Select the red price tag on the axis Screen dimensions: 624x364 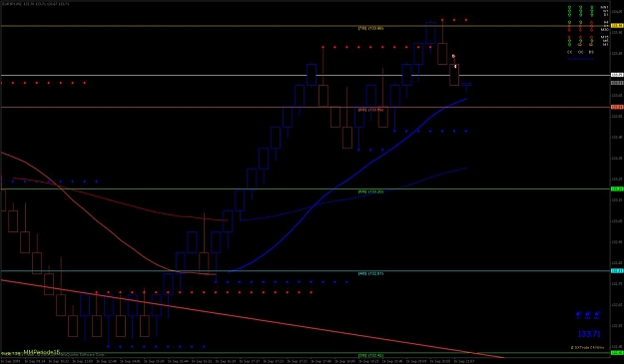(x=617, y=107)
